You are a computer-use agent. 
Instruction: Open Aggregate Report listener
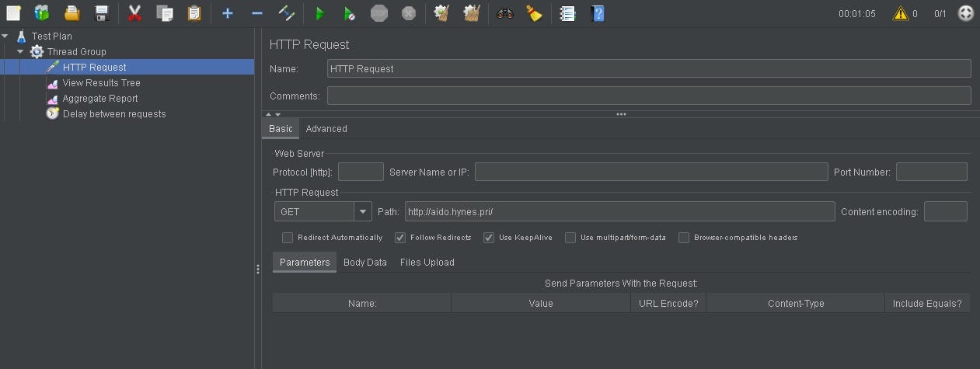pos(99,98)
